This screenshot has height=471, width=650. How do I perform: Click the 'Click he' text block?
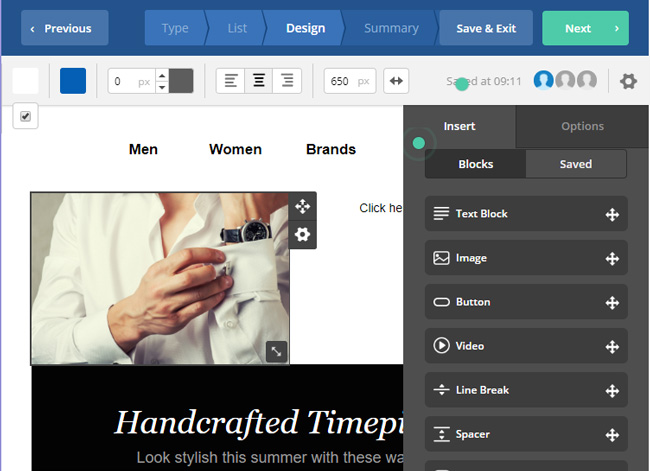[381, 208]
